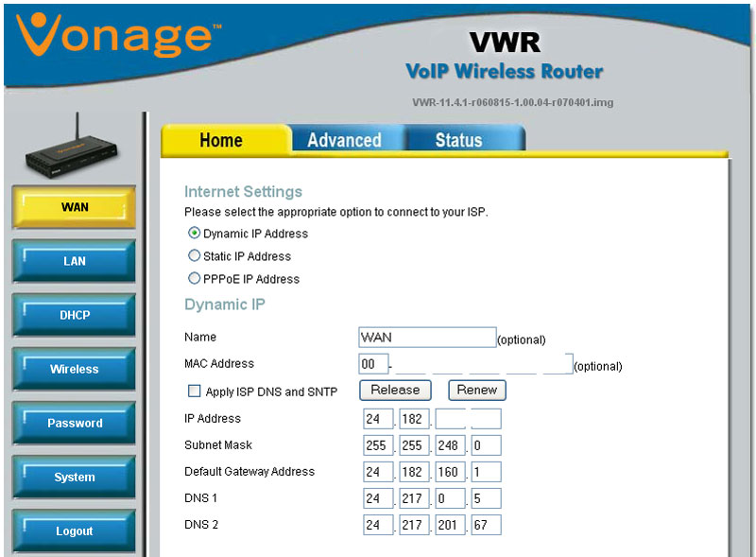Click the Name field containing WAN
This screenshot has width=756, height=557.
click(426, 337)
